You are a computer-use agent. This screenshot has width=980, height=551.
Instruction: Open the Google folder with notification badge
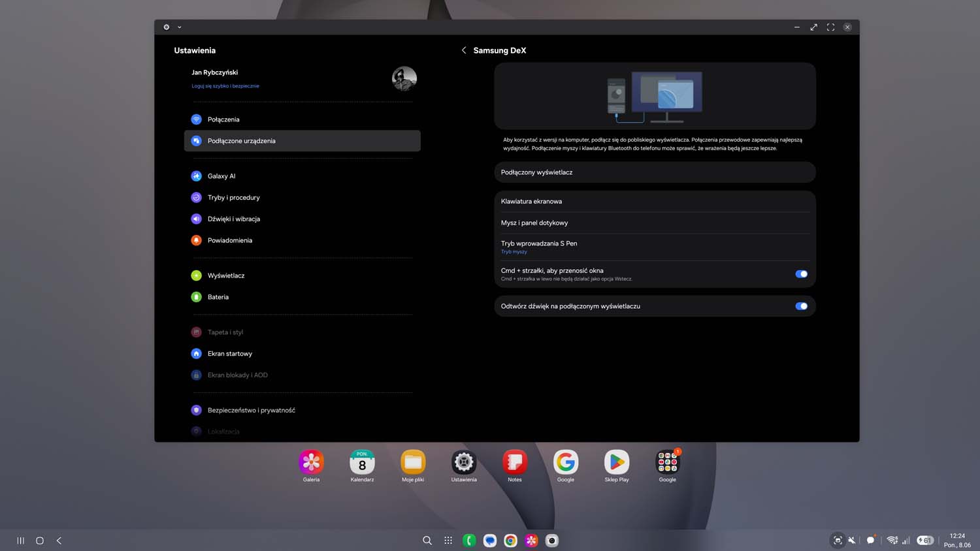pyautogui.click(x=668, y=462)
